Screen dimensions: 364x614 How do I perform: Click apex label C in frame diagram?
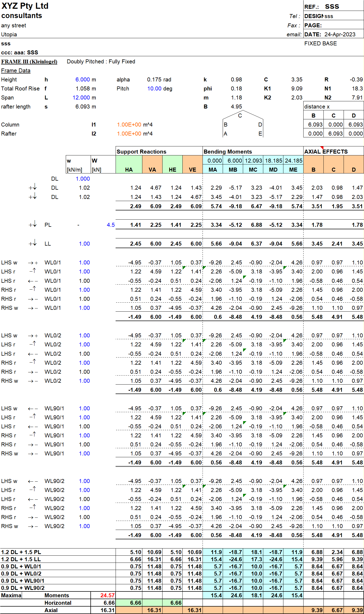pyautogui.click(x=240, y=116)
